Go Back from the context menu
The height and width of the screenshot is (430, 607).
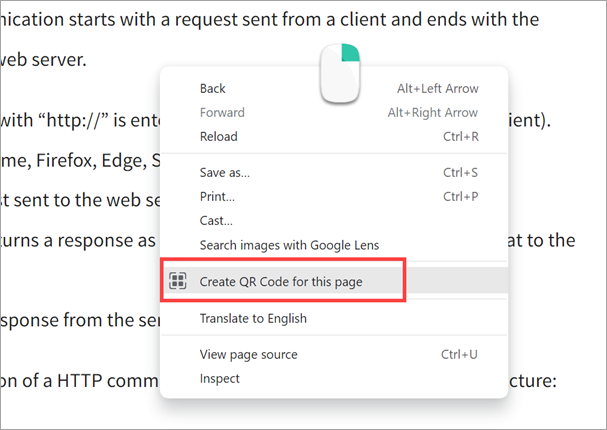point(213,89)
